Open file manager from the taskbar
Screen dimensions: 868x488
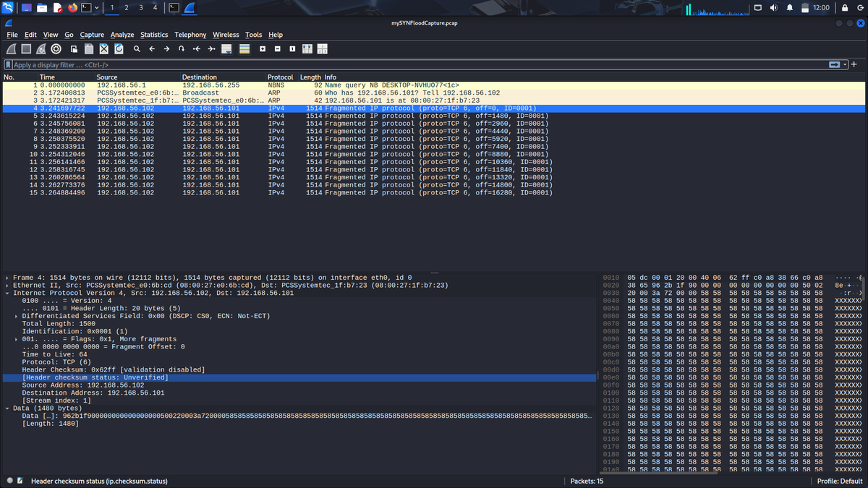(42, 7)
